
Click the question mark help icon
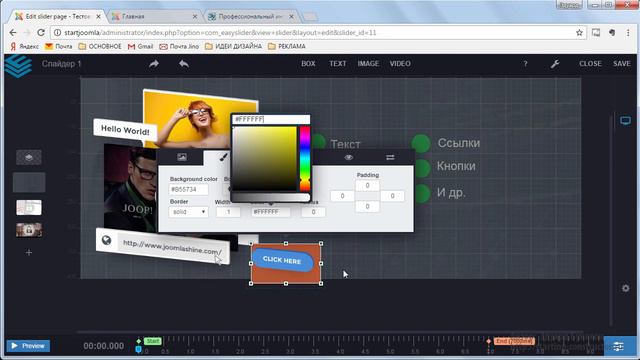tap(525, 64)
